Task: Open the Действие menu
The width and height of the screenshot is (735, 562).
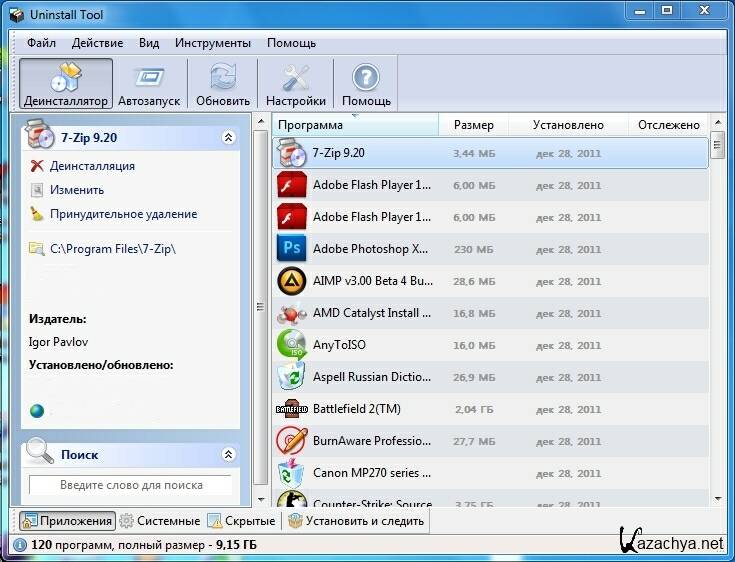Action: pyautogui.click(x=98, y=43)
